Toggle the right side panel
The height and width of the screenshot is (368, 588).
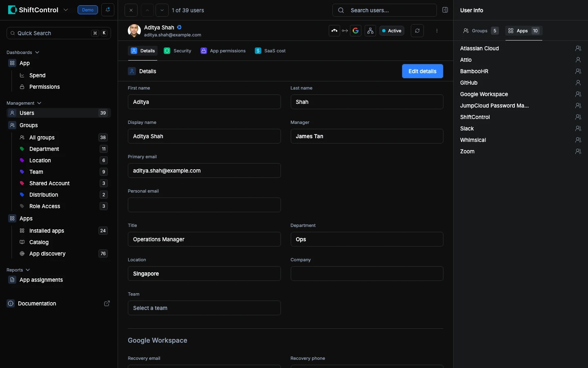click(x=445, y=10)
